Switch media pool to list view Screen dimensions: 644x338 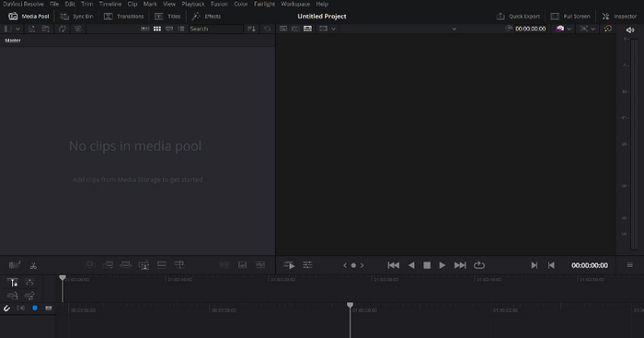pos(181,29)
